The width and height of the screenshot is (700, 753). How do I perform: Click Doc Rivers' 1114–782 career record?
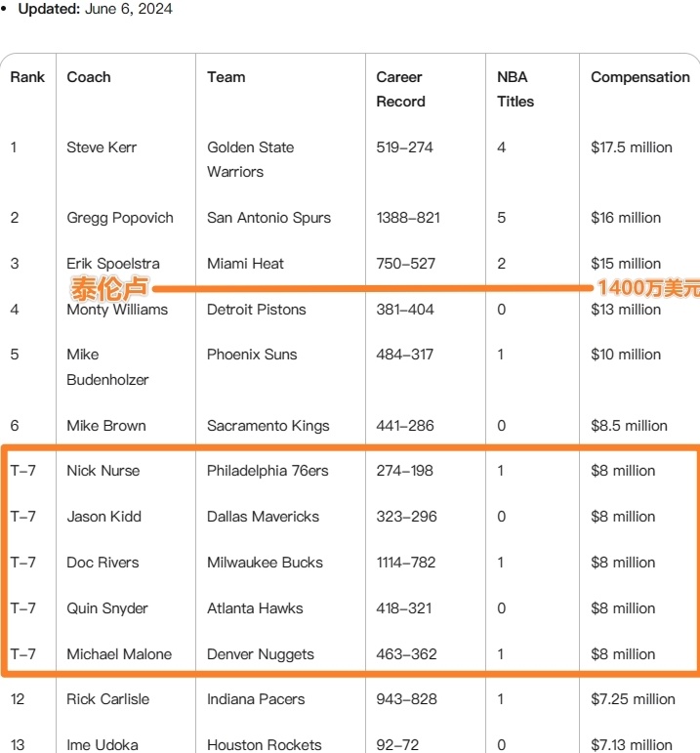coord(408,563)
